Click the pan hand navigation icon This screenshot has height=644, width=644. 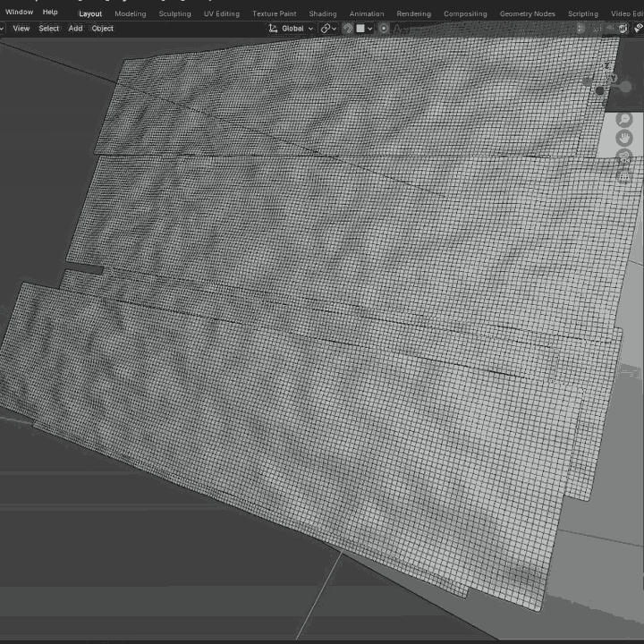click(626, 138)
